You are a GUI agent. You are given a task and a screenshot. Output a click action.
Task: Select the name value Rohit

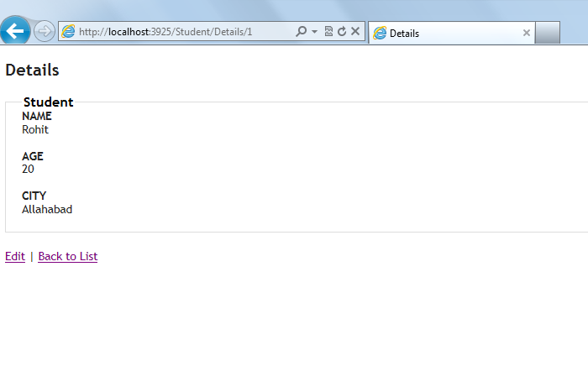[x=35, y=129]
